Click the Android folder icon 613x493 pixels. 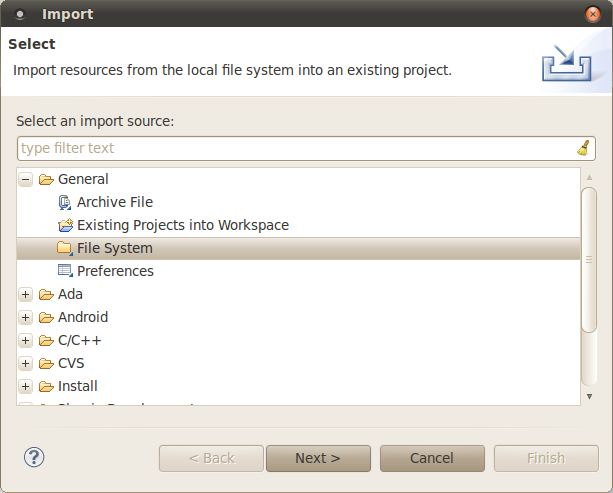[46, 317]
